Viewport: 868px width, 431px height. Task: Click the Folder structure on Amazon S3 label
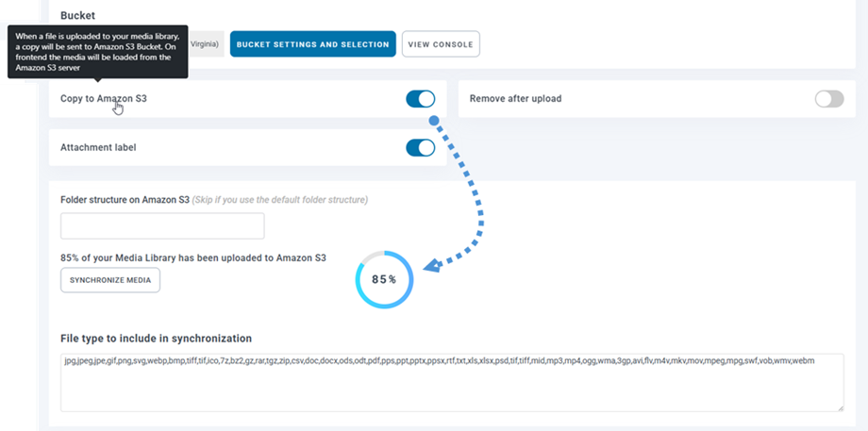coord(125,200)
